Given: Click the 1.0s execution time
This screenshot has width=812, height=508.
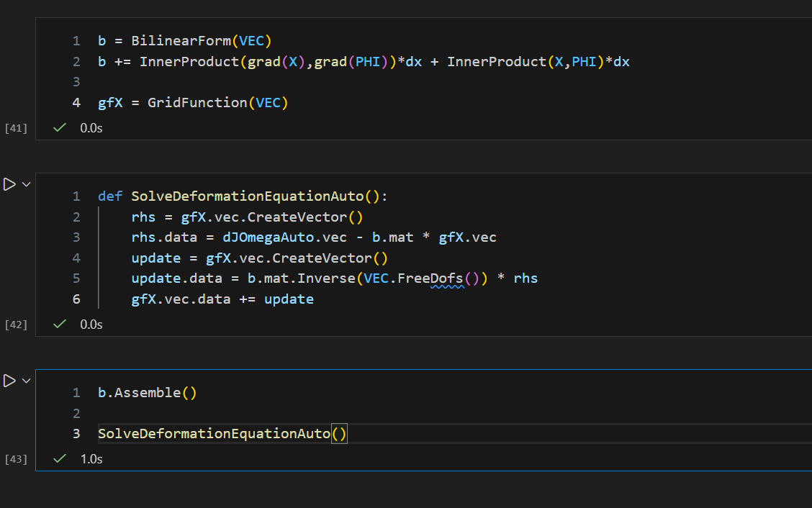Looking at the screenshot, I should [91, 458].
